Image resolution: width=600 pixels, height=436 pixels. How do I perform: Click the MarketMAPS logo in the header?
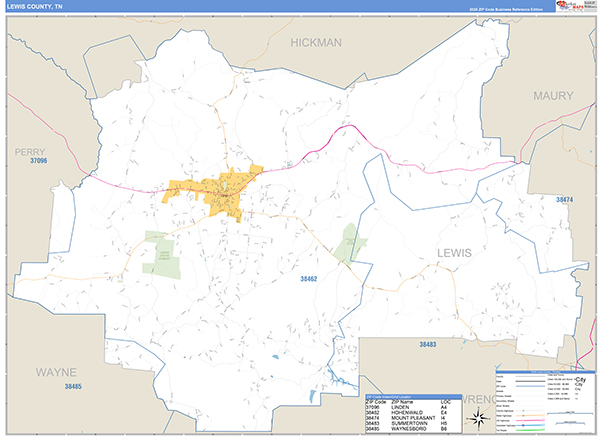(570, 6)
